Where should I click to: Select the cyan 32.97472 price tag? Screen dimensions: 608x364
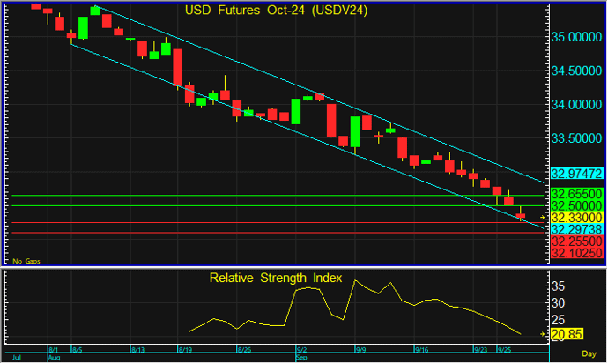pos(576,175)
